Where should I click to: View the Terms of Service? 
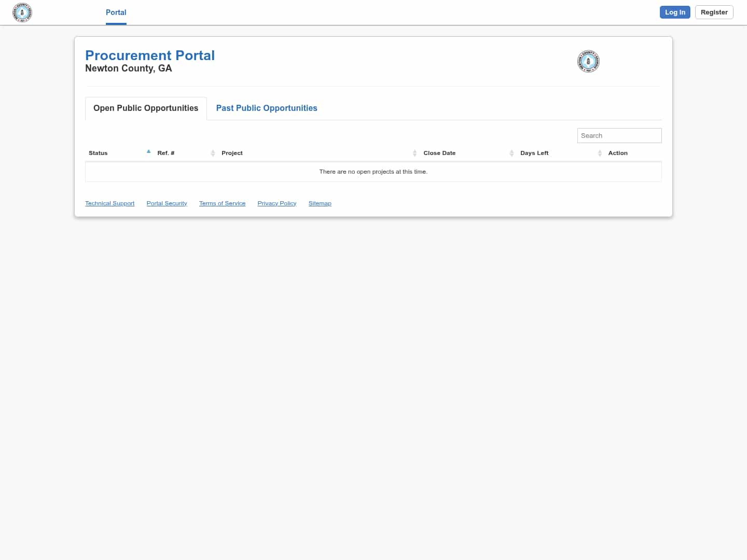click(x=222, y=203)
